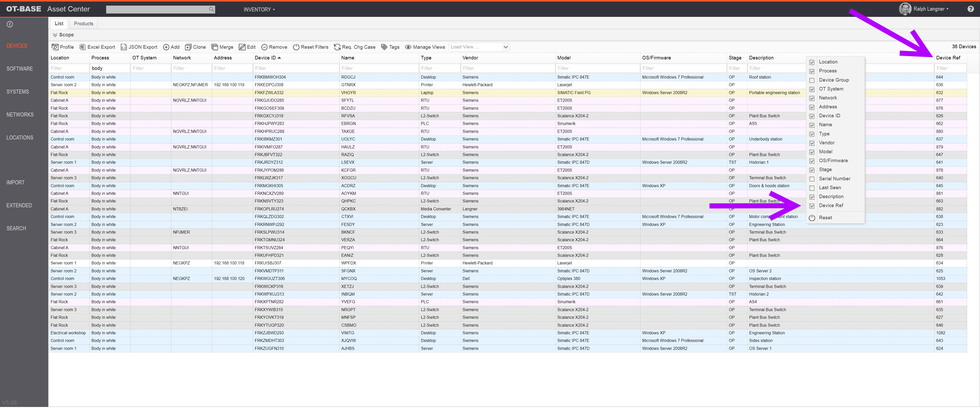The image size is (980, 408).
Task: Go to SOFTWARE in sidebar
Action: pos(19,69)
